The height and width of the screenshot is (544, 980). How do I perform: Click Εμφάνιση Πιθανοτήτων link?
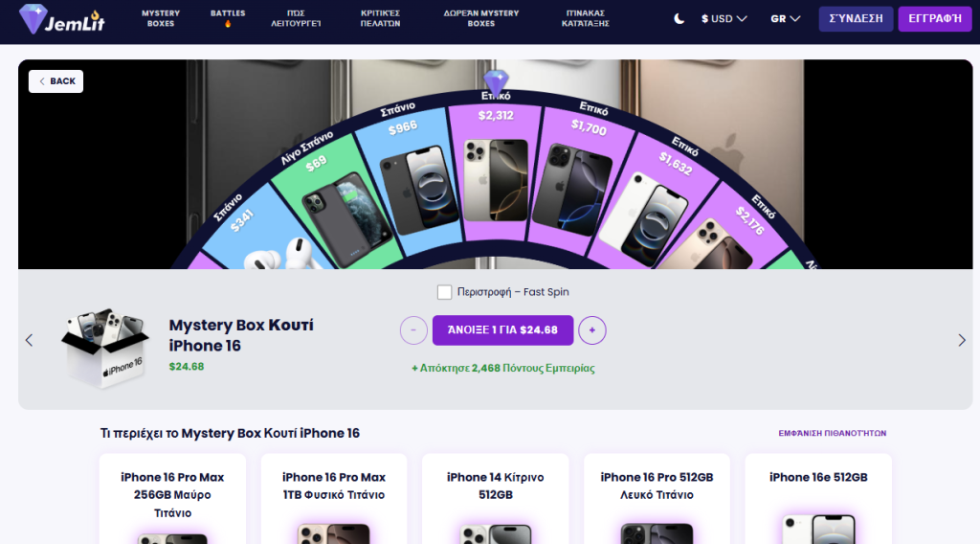pos(832,433)
